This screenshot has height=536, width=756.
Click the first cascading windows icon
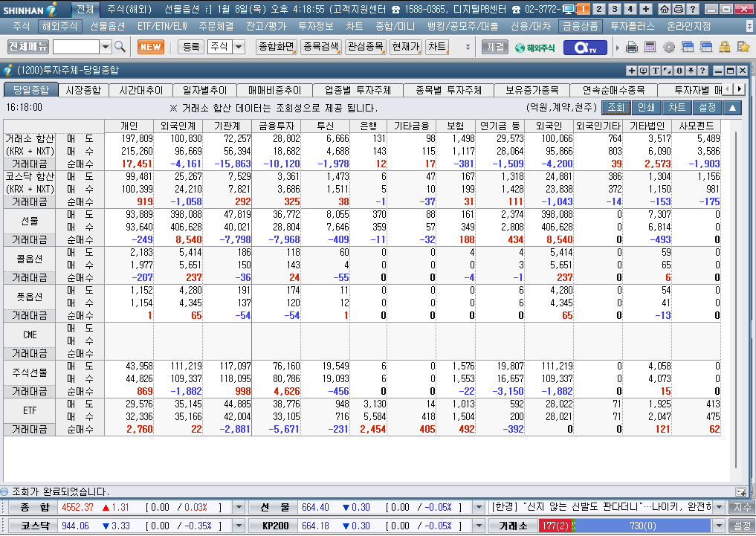pos(688,48)
